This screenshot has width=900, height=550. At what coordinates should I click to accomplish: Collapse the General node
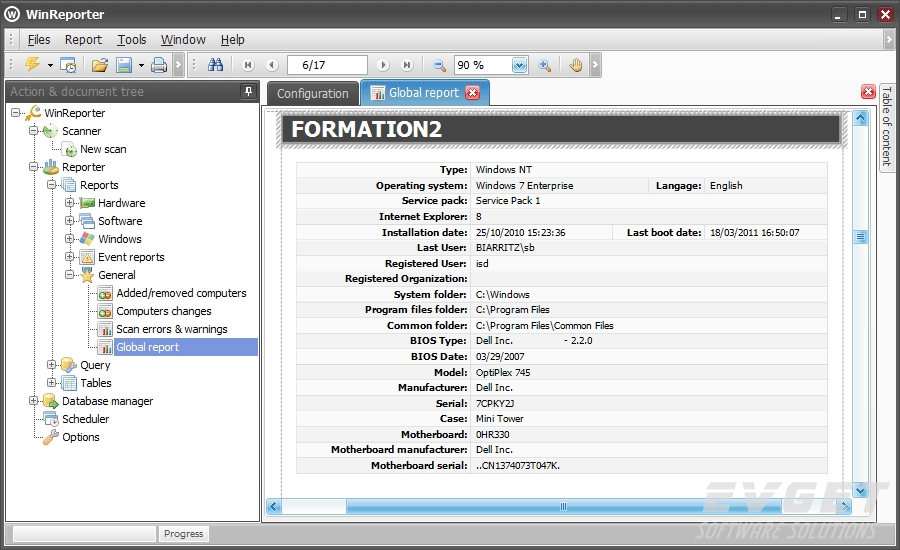(x=69, y=275)
